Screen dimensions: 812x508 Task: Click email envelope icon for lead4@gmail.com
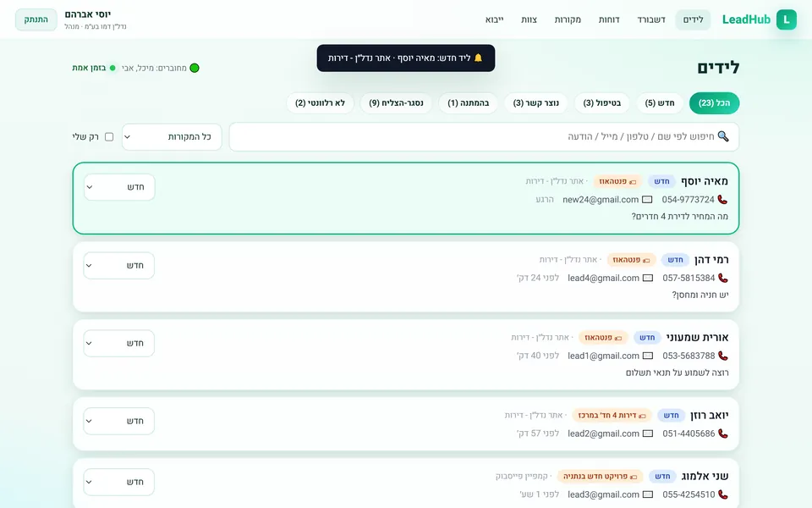coord(647,278)
